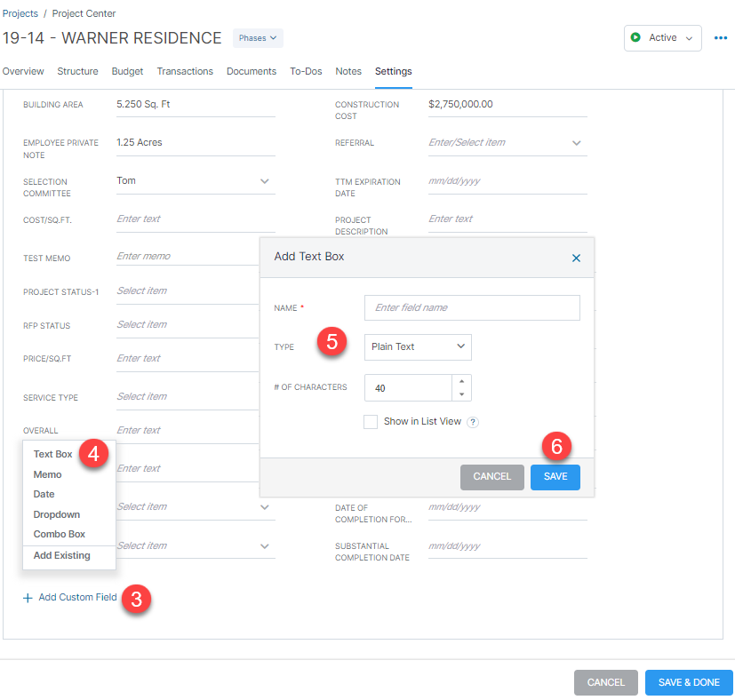Expand the Selection Committee dropdown showing Tom
The width and height of the screenshot is (735, 700).
tap(265, 180)
